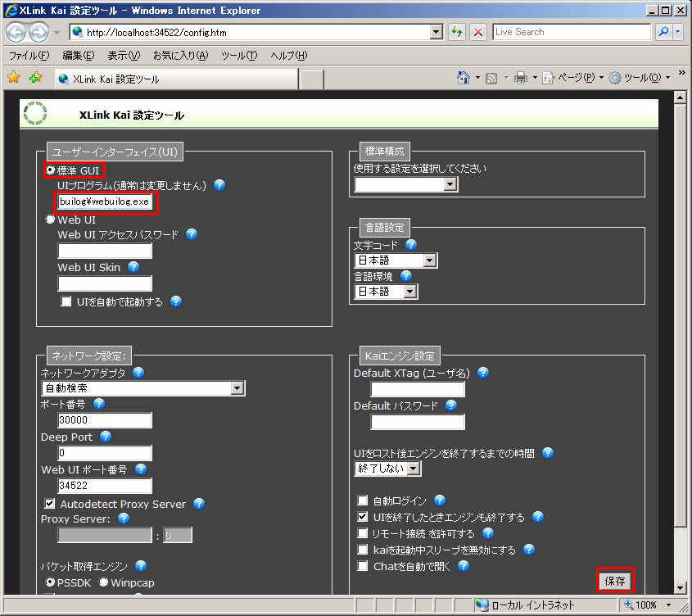The height and width of the screenshot is (616, 692).
Task: Select the Web UI radio button
Action: 51,220
